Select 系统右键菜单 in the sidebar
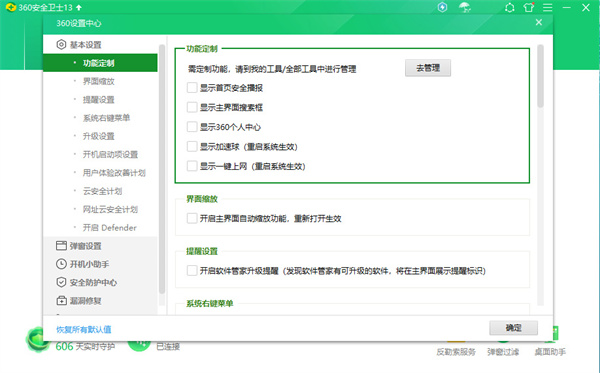The image size is (600, 373). (106, 118)
